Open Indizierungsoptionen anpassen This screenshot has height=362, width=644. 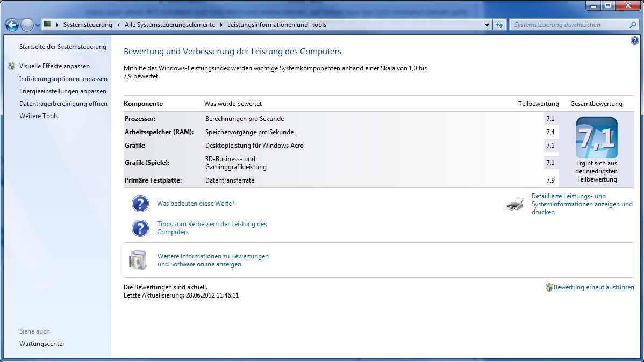tap(63, 79)
